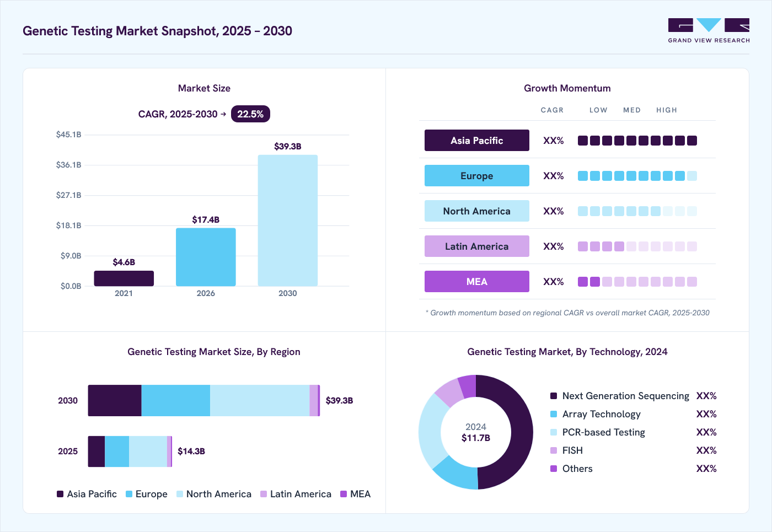Click the $14.3B total for 2025
Screen dimensions: 772x532
[191, 451]
